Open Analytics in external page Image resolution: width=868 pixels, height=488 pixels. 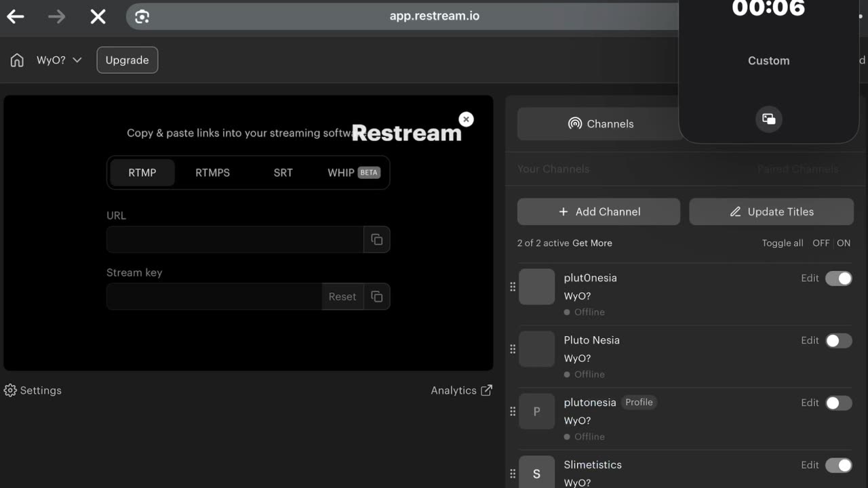tap(461, 390)
